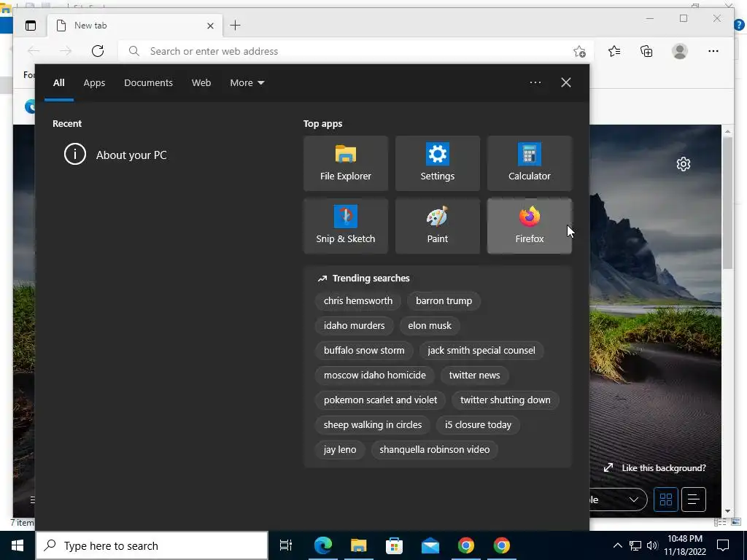Open notification center on taskbar
747x560 pixels.
723,545
